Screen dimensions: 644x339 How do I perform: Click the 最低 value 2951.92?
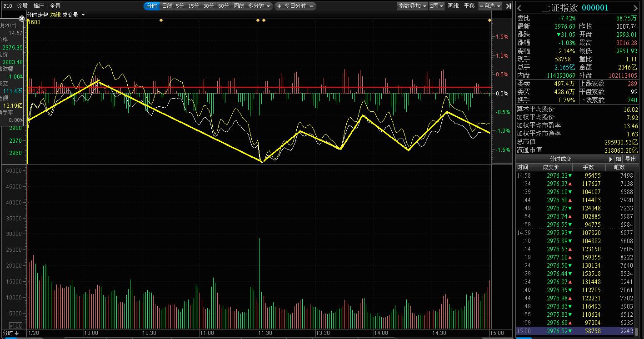coord(627,51)
